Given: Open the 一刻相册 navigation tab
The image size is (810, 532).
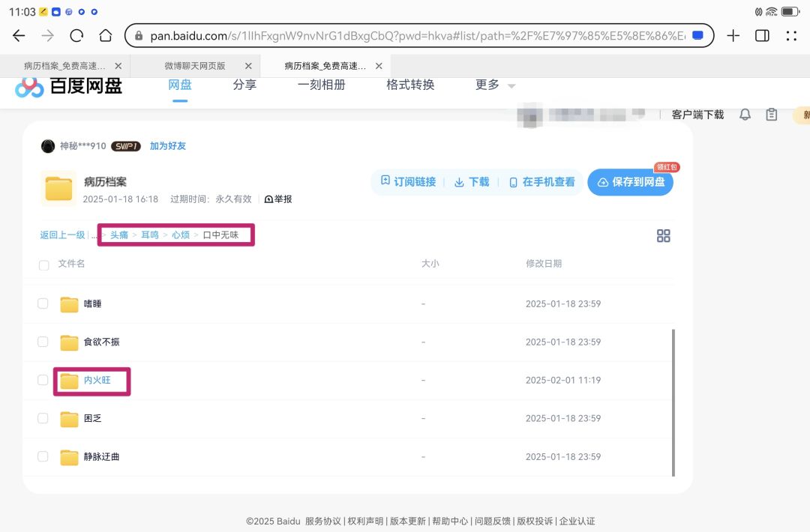Looking at the screenshot, I should click(321, 85).
